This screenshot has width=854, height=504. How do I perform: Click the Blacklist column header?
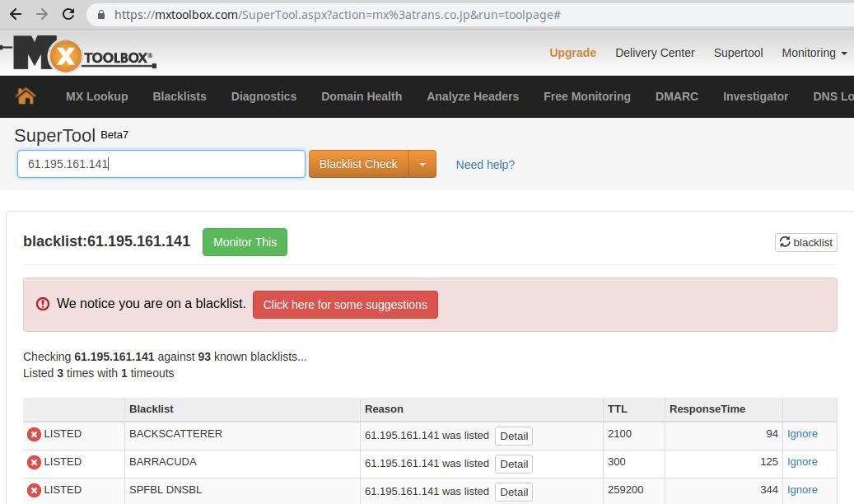coord(152,409)
